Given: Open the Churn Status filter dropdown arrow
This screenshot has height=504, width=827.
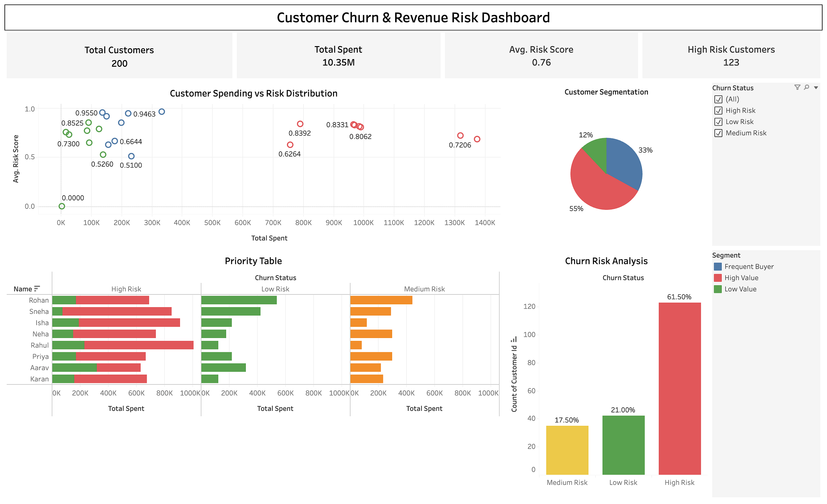Looking at the screenshot, I should (816, 87).
